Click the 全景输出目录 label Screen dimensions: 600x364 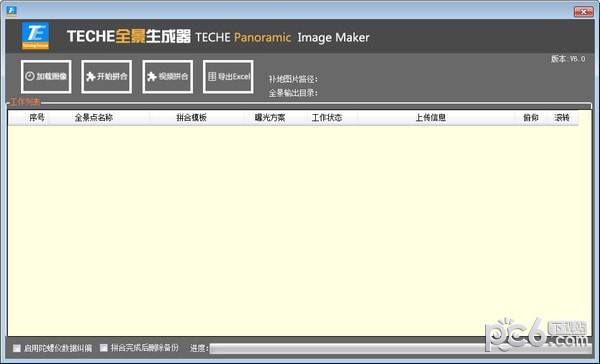(293, 93)
